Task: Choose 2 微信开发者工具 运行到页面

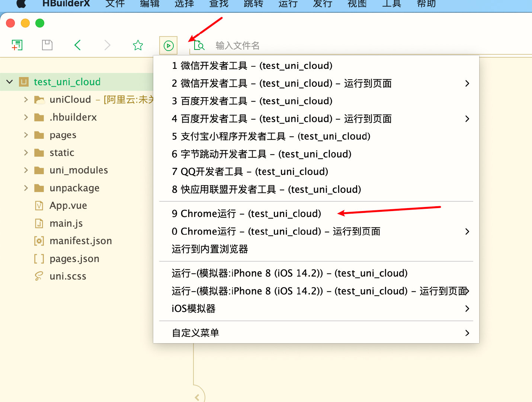Action: 316,83
